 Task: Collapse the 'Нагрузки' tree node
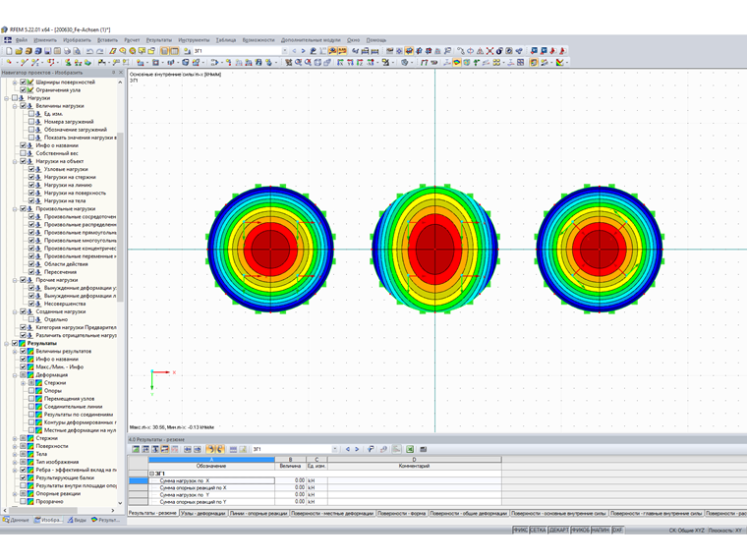[x=6, y=98]
